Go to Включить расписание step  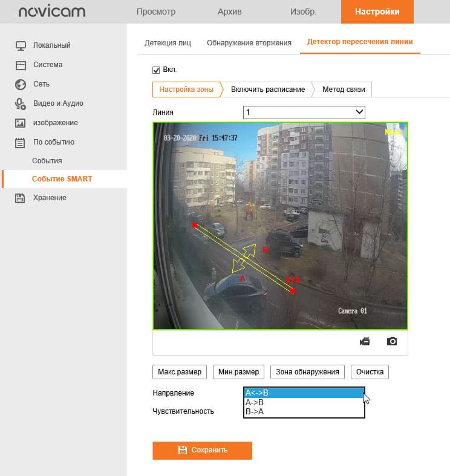(x=268, y=90)
